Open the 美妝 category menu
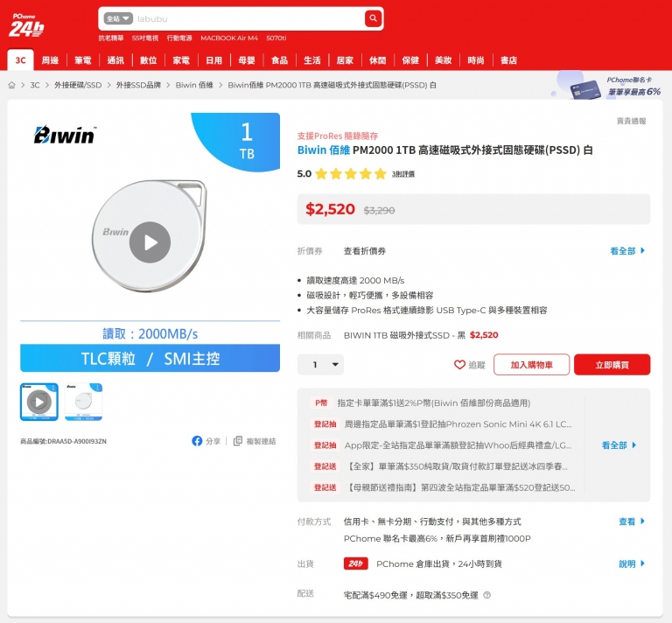The height and width of the screenshot is (623, 672). pyautogui.click(x=444, y=60)
